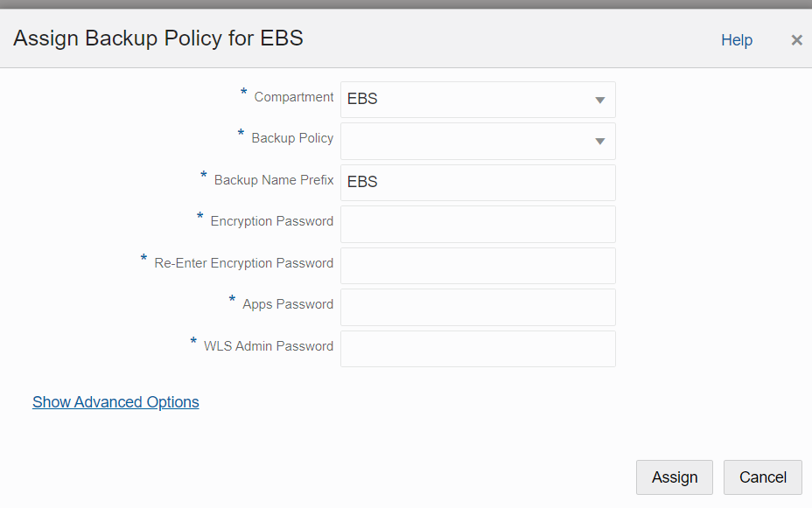The width and height of the screenshot is (812, 508).
Task: Open the Help link
Action: coord(737,40)
